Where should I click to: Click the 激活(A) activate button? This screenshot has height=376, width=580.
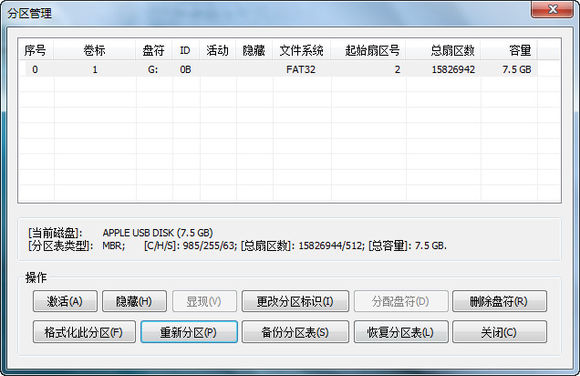(65, 301)
